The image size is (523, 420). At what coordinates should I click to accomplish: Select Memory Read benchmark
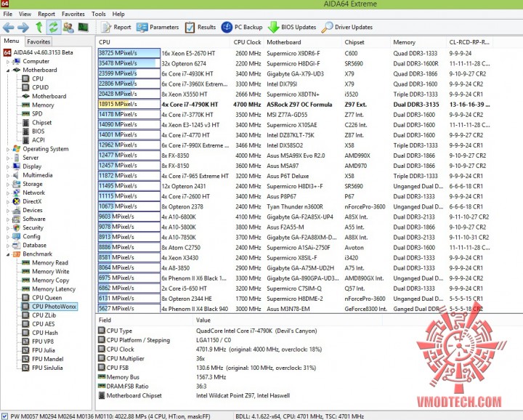pos(45,262)
